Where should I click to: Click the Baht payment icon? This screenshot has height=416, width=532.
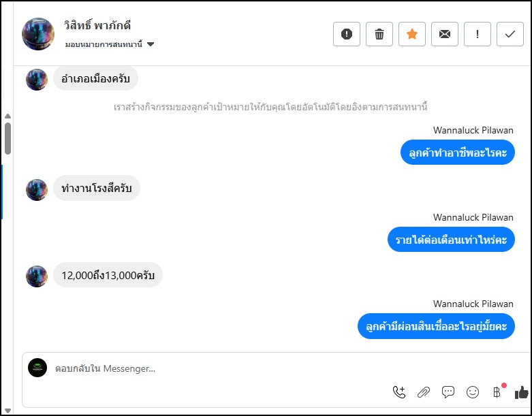point(496,392)
